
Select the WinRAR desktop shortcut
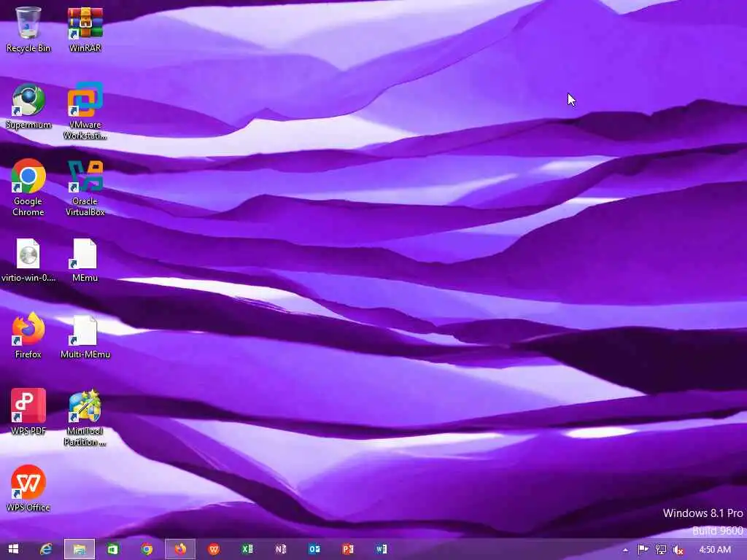tap(85, 29)
